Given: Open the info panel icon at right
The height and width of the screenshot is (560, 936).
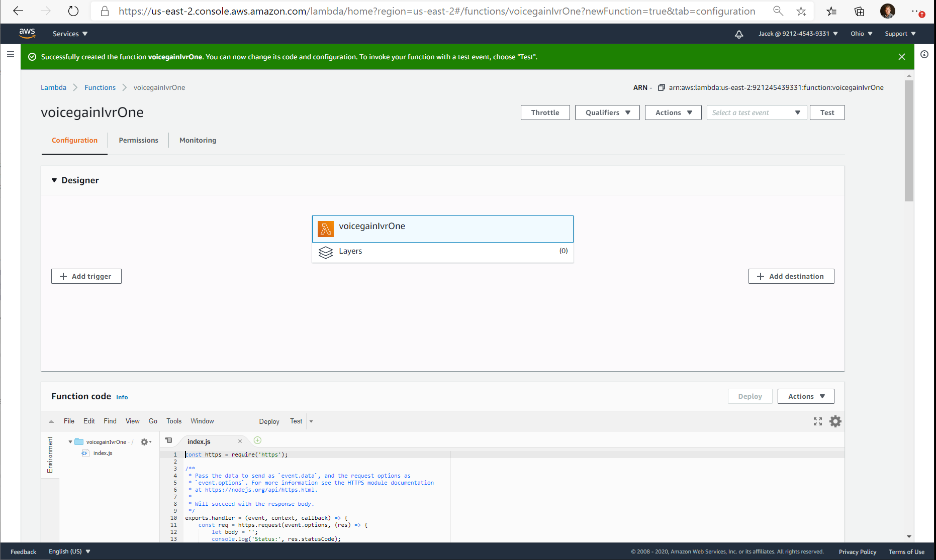Looking at the screenshot, I should coord(924,54).
